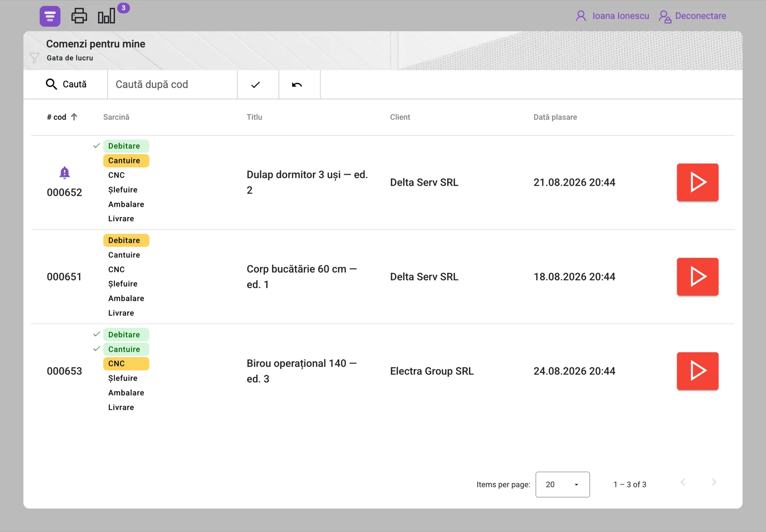Click the printer icon in top bar
The image size is (766, 532).
pyautogui.click(x=79, y=16)
